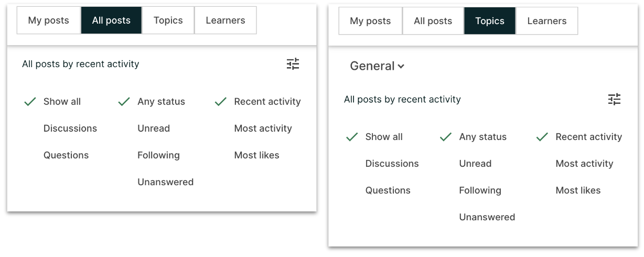Image resolution: width=644 pixels, height=257 pixels.
Task: Select Questions filter in right panel
Action: [388, 190]
